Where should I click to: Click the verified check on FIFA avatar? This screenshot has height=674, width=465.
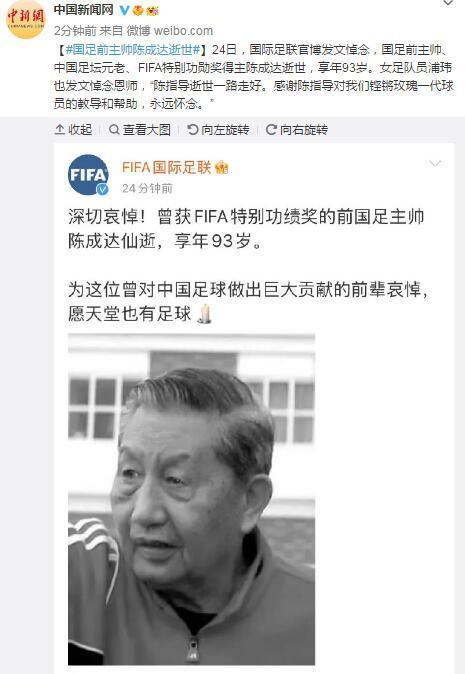102,189
